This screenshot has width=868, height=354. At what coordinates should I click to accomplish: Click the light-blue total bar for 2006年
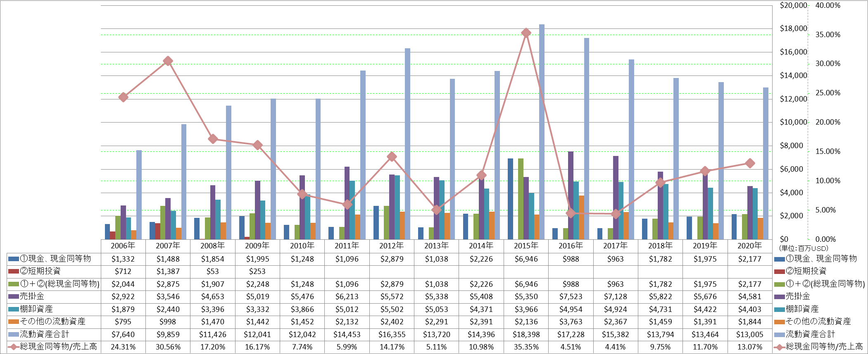tap(139, 195)
